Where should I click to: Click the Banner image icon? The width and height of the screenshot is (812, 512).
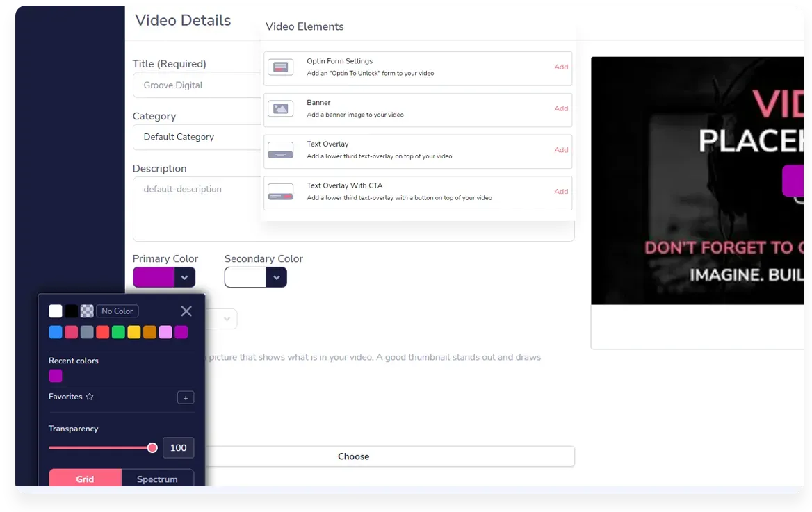click(280, 109)
